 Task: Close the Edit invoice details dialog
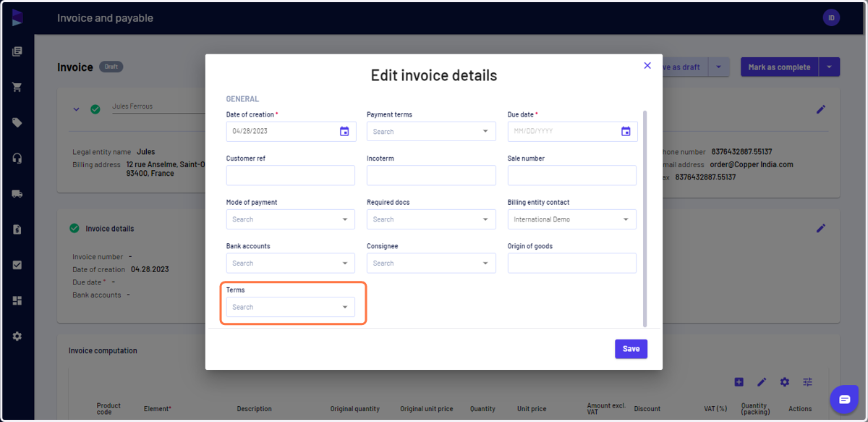tap(647, 65)
